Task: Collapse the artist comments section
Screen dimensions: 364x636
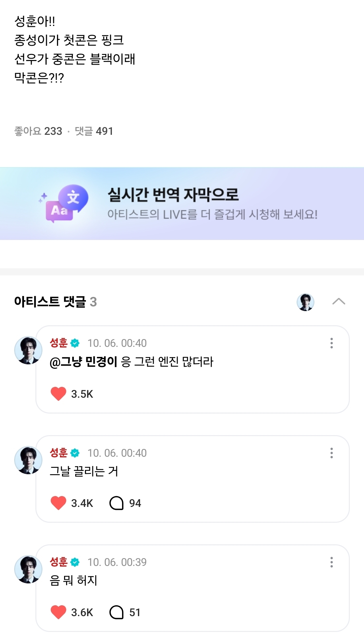Action: [x=339, y=301]
